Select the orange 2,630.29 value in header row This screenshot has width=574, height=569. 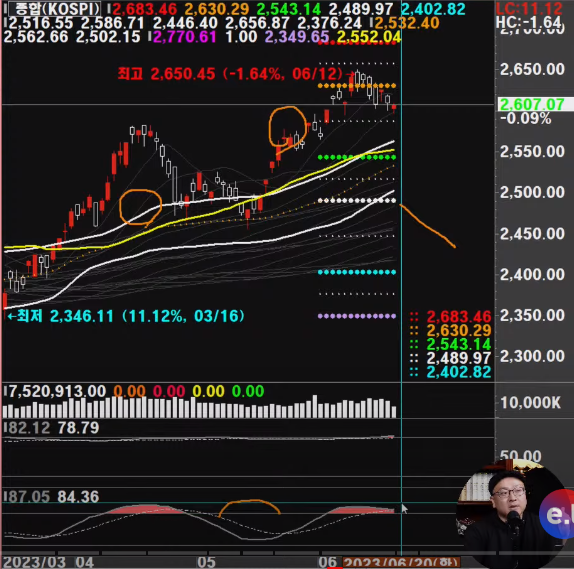tap(217, 9)
